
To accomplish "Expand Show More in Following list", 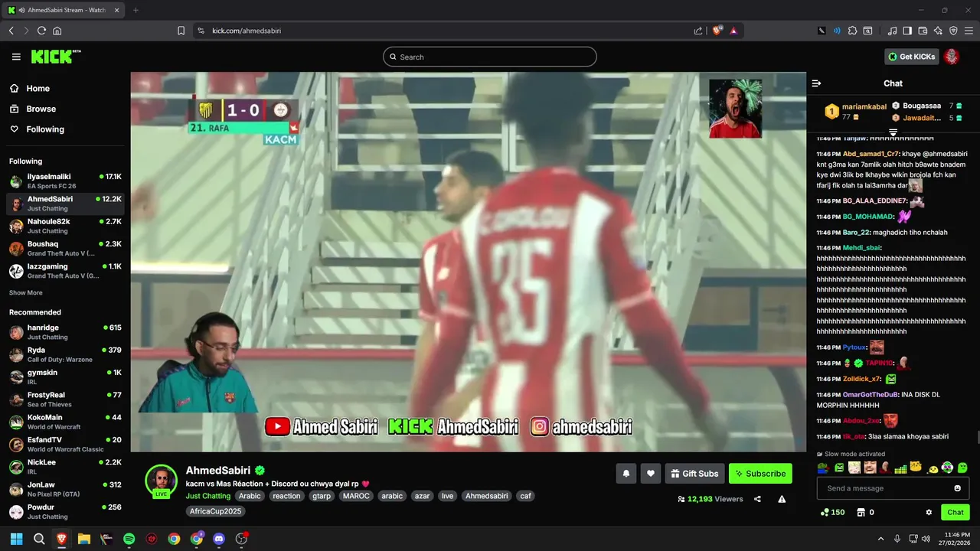I will (26, 292).
